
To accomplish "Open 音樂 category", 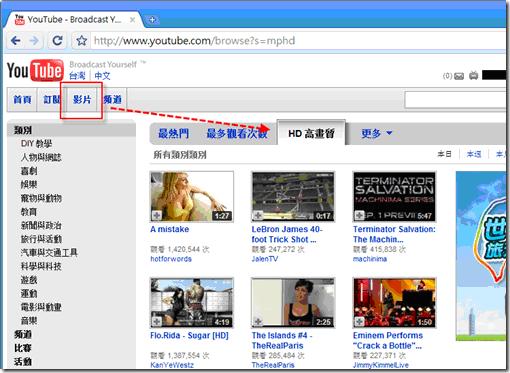I will 29,321.
